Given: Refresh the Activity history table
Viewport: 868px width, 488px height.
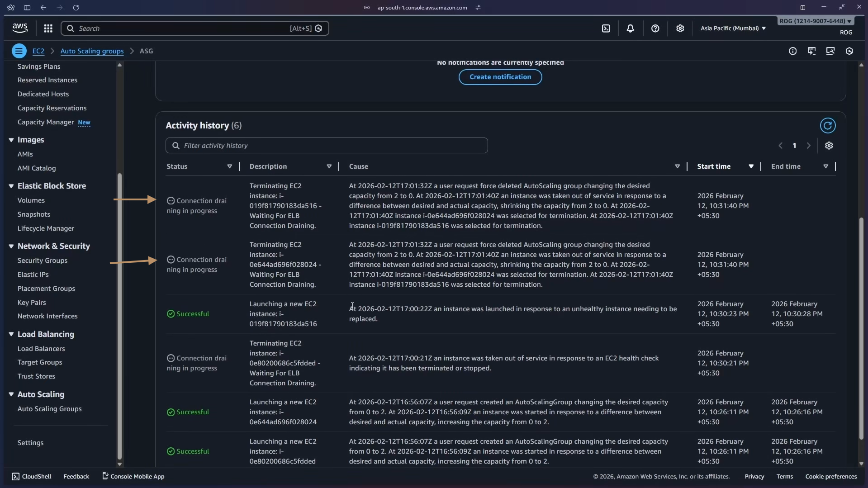Looking at the screenshot, I should pos(827,126).
